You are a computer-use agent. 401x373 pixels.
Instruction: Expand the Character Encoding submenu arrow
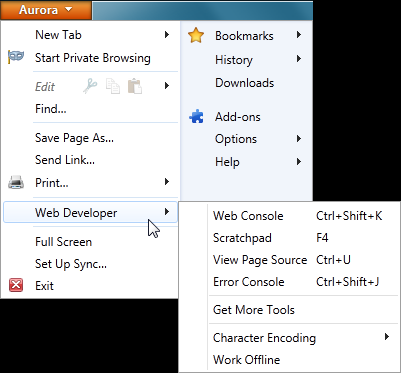[387, 337]
